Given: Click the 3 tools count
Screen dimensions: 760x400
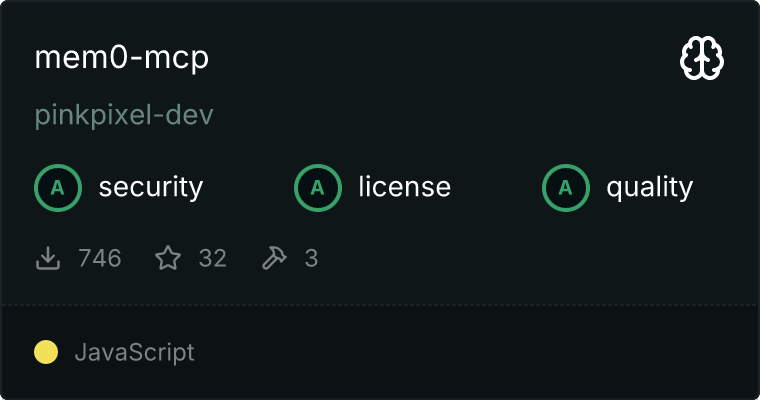Looking at the screenshot, I should point(311,258).
